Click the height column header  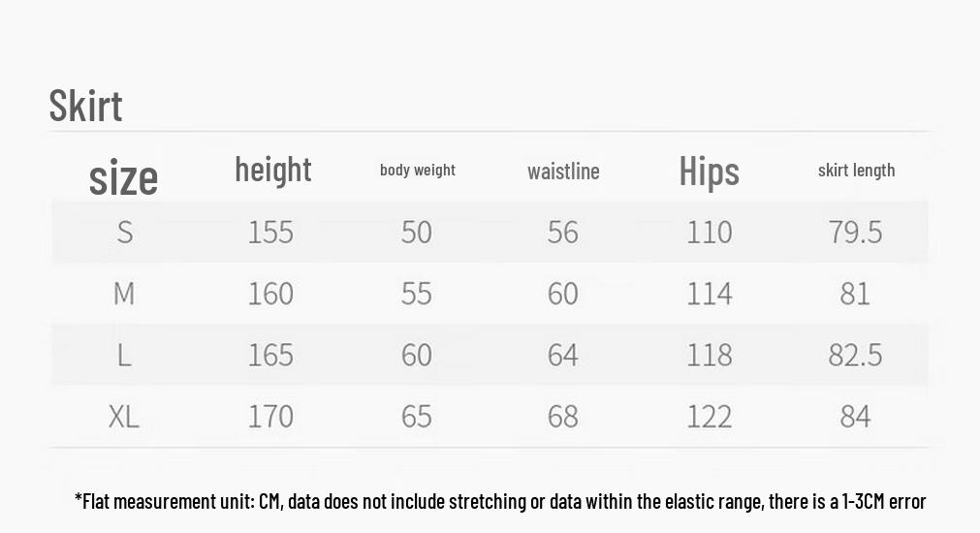click(273, 170)
